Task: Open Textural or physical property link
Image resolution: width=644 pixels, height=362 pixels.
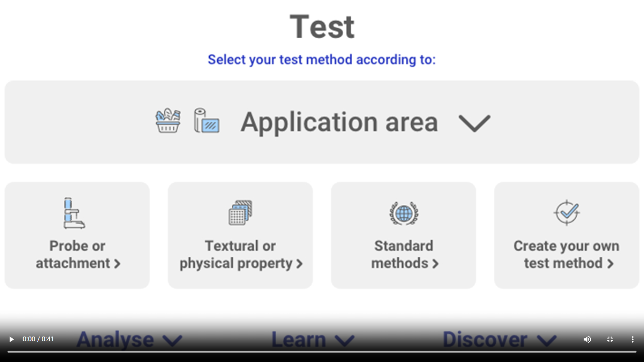Action: (x=240, y=255)
